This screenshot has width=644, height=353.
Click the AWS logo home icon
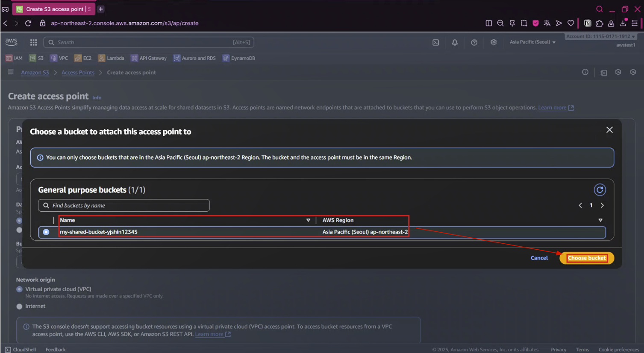pyautogui.click(x=11, y=42)
